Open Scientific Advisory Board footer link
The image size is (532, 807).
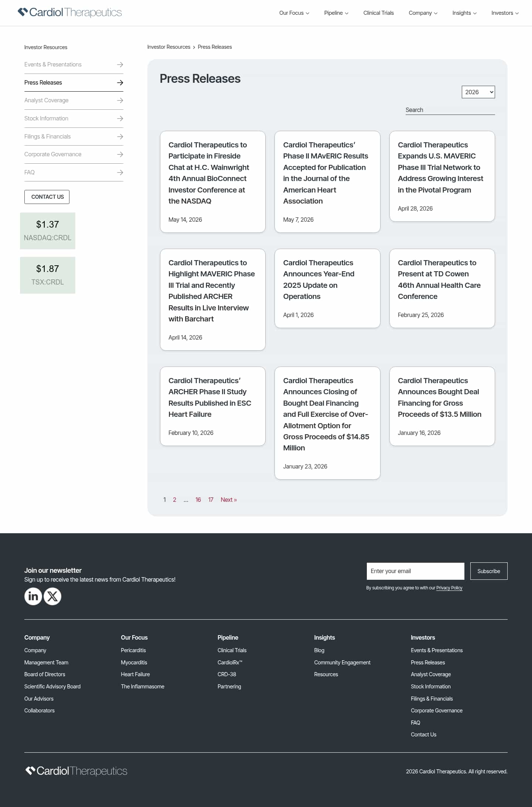pos(52,687)
